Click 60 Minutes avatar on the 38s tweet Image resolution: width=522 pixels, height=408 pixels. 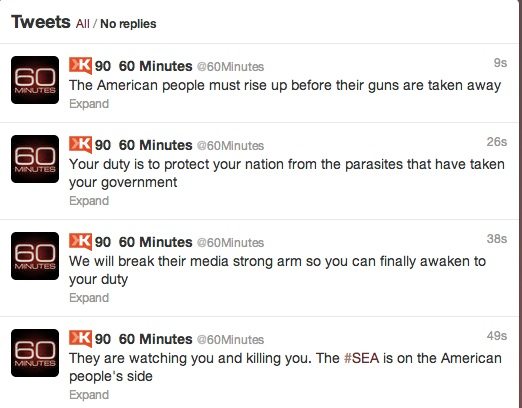pos(35,256)
